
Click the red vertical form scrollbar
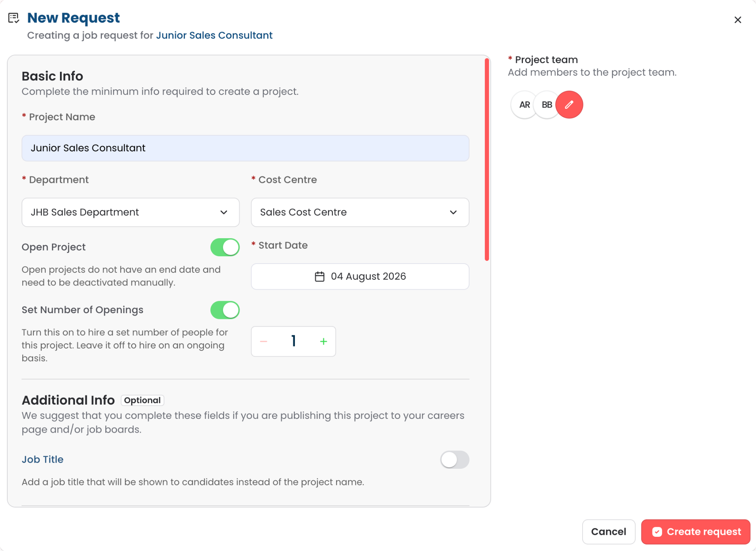click(x=487, y=159)
